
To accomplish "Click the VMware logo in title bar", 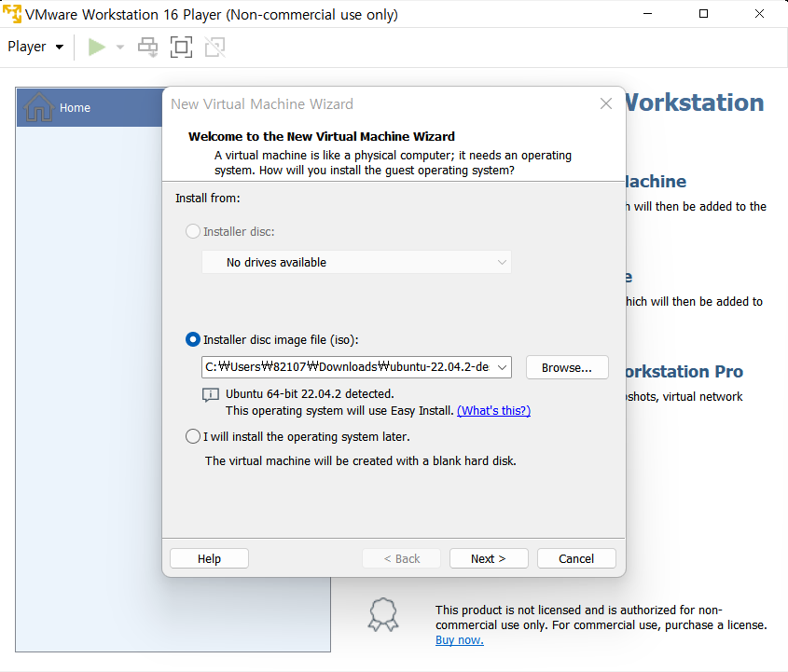I will point(12,14).
